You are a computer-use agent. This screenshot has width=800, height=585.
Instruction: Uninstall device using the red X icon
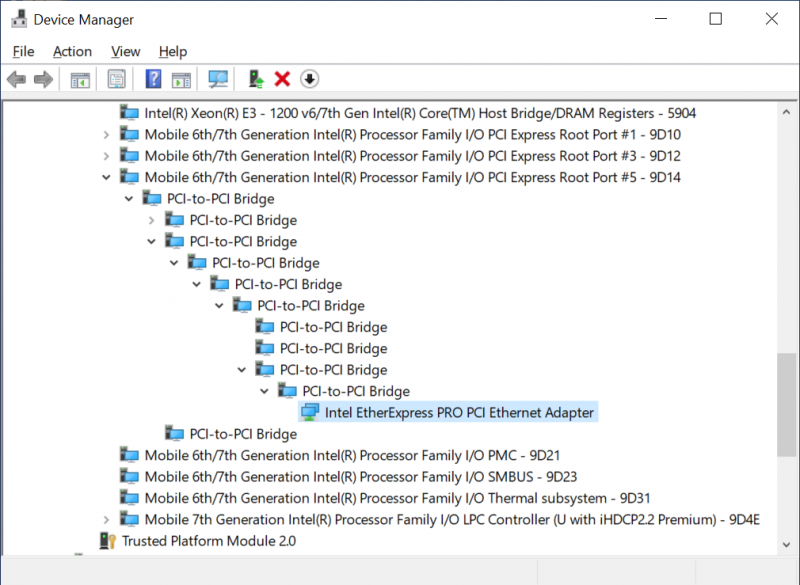tap(282, 79)
